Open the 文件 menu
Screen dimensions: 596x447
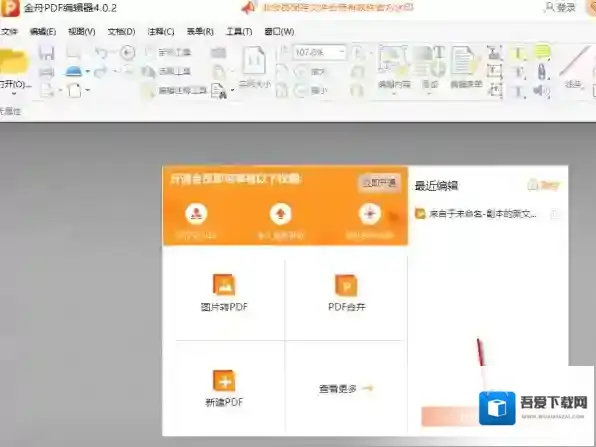[9, 32]
